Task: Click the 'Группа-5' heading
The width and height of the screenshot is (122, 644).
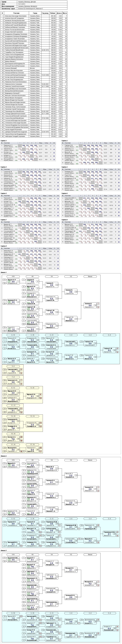Action: click(4, 193)
